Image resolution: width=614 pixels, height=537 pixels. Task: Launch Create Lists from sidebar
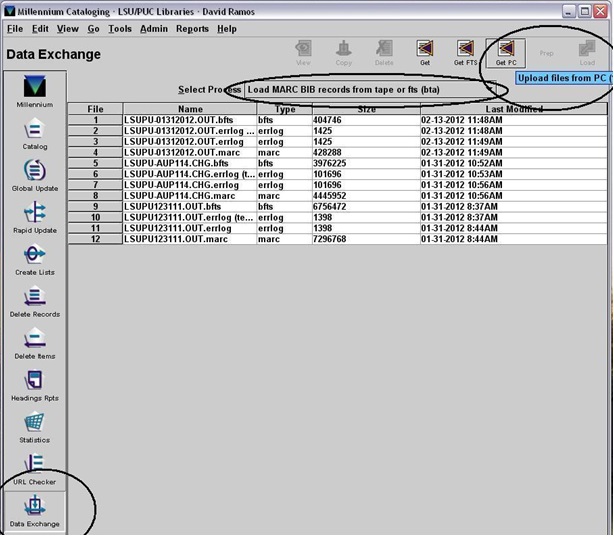35,258
